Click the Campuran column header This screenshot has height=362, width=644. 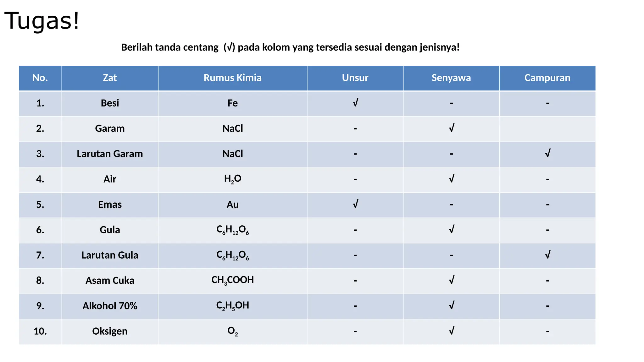tap(547, 78)
